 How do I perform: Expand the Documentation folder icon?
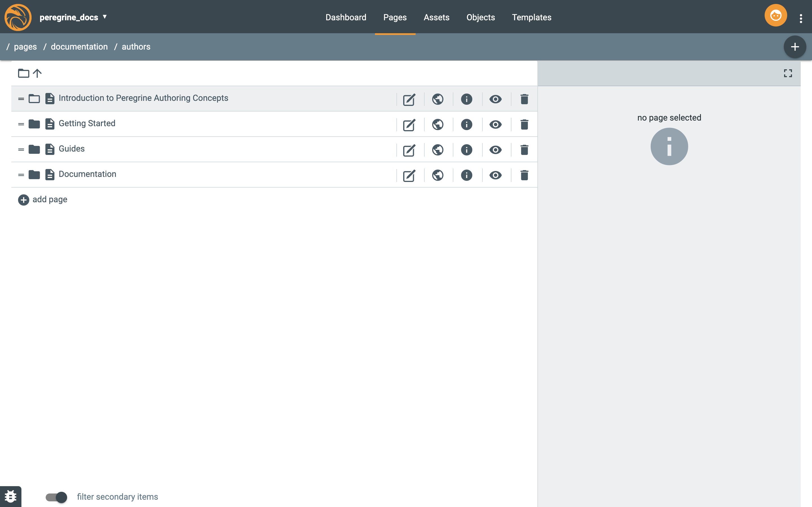coord(34,175)
